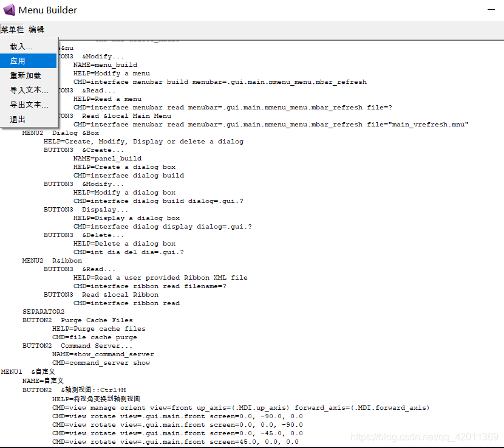Select 载入... from the dropdown menu

(x=22, y=46)
